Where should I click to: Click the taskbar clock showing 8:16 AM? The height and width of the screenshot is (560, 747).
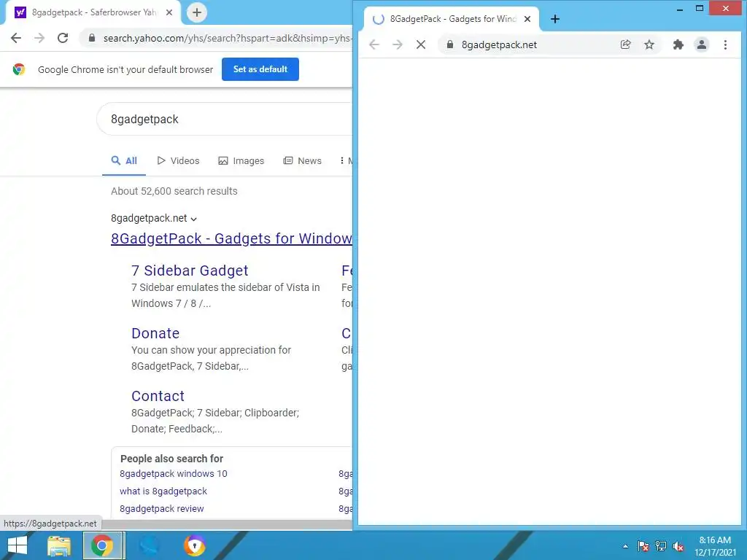click(715, 546)
